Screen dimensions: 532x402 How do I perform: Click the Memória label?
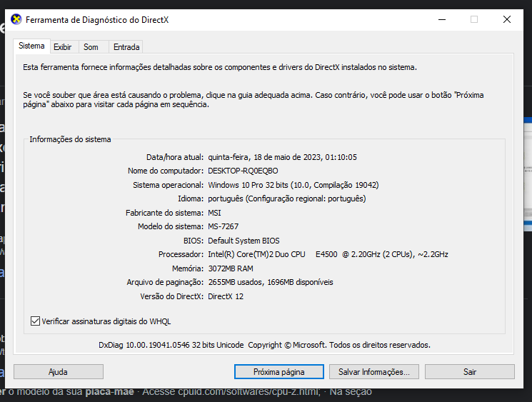[188, 268]
